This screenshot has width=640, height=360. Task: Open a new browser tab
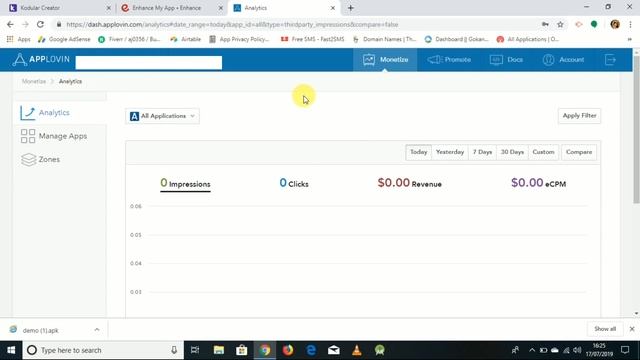point(351,8)
